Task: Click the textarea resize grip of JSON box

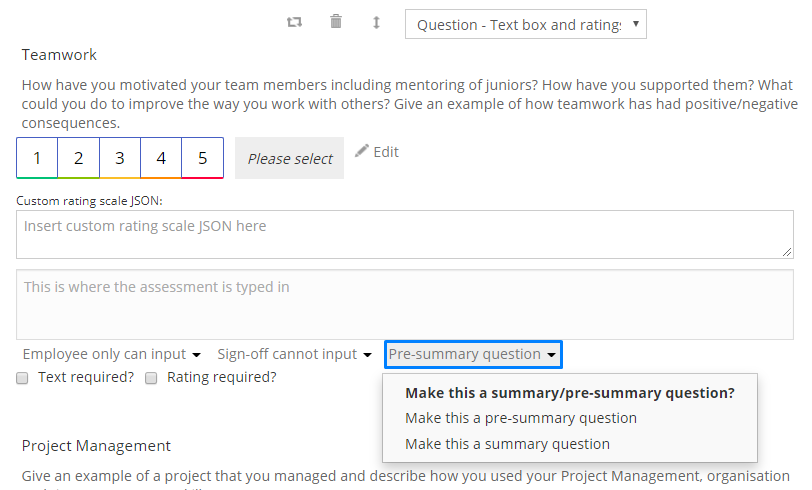Action: 787,252
